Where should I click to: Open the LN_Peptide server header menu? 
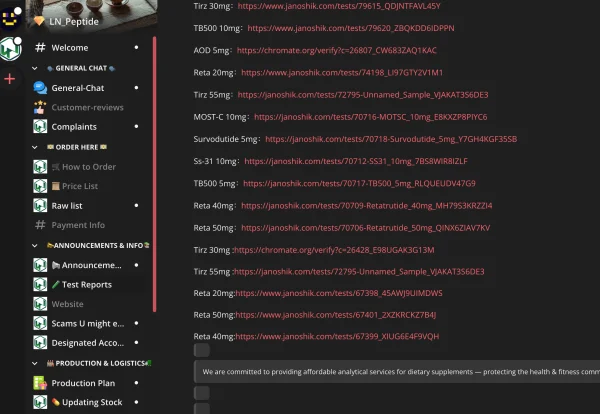[x=90, y=20]
